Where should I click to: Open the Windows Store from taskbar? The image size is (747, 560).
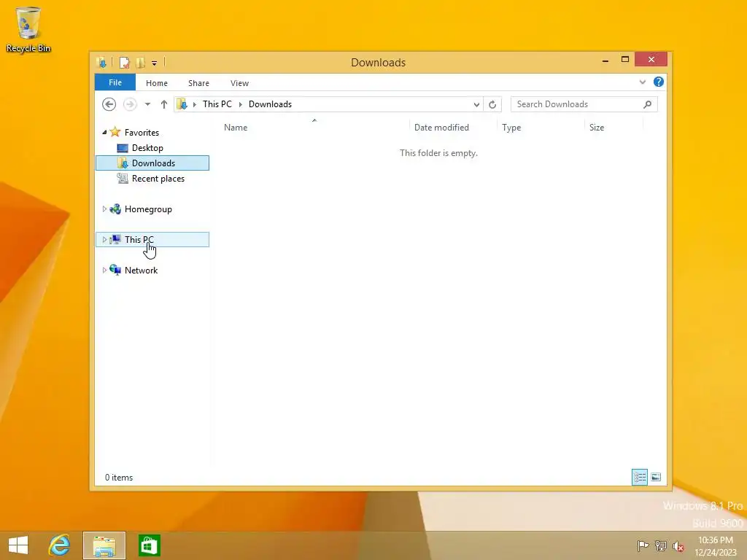[149, 545]
